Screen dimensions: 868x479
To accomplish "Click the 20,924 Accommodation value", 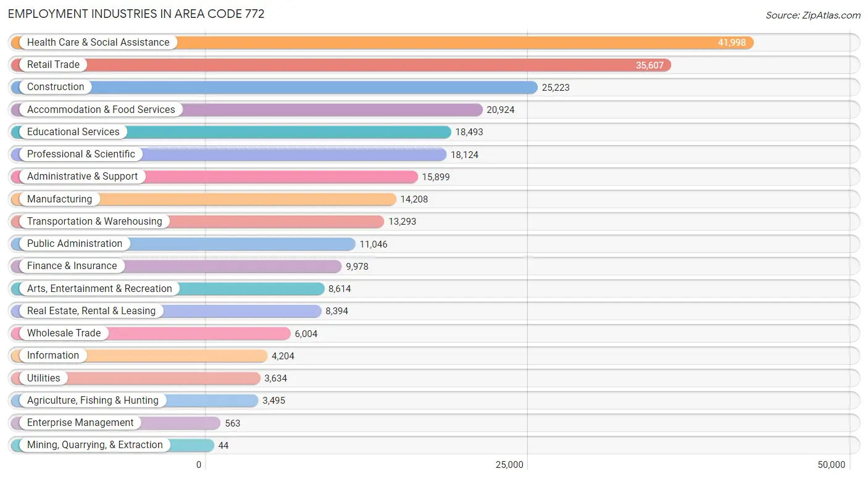I will (x=501, y=110).
